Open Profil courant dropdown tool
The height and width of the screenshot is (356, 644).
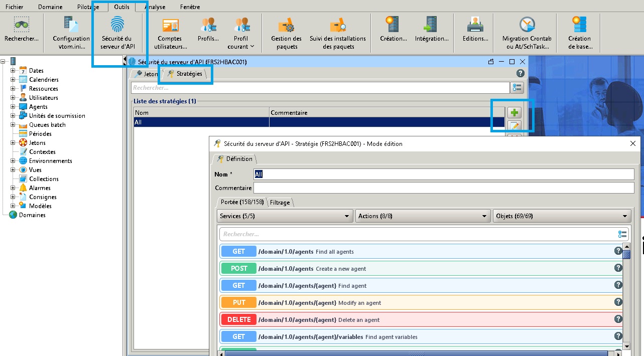241,32
